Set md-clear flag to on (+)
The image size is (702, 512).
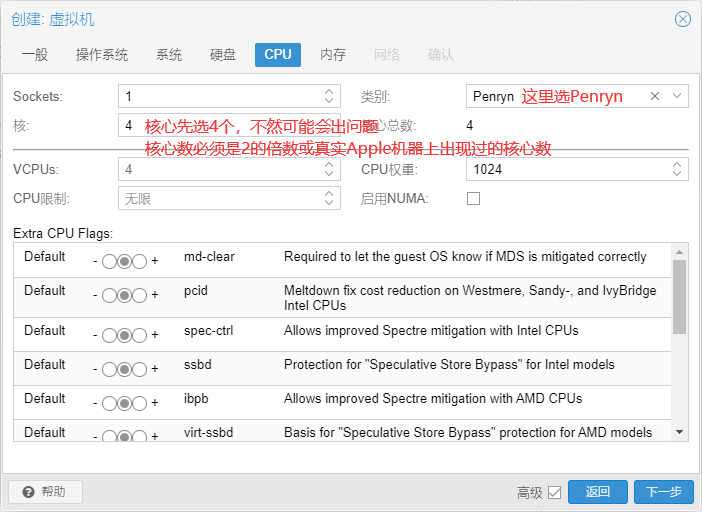[x=140, y=262]
